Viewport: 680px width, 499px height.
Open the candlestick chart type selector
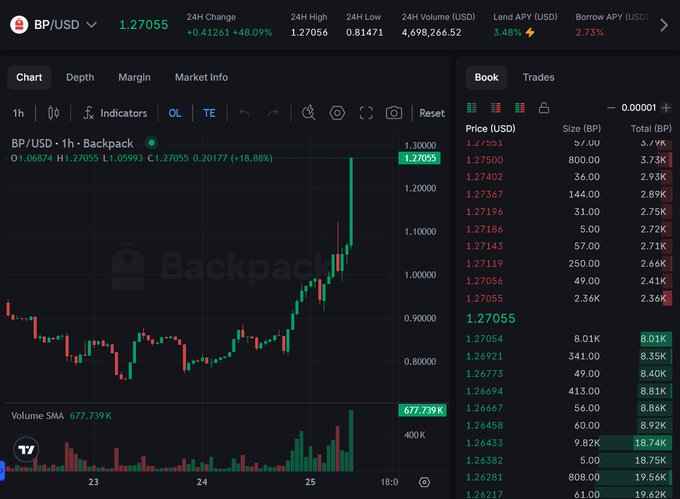(53, 113)
